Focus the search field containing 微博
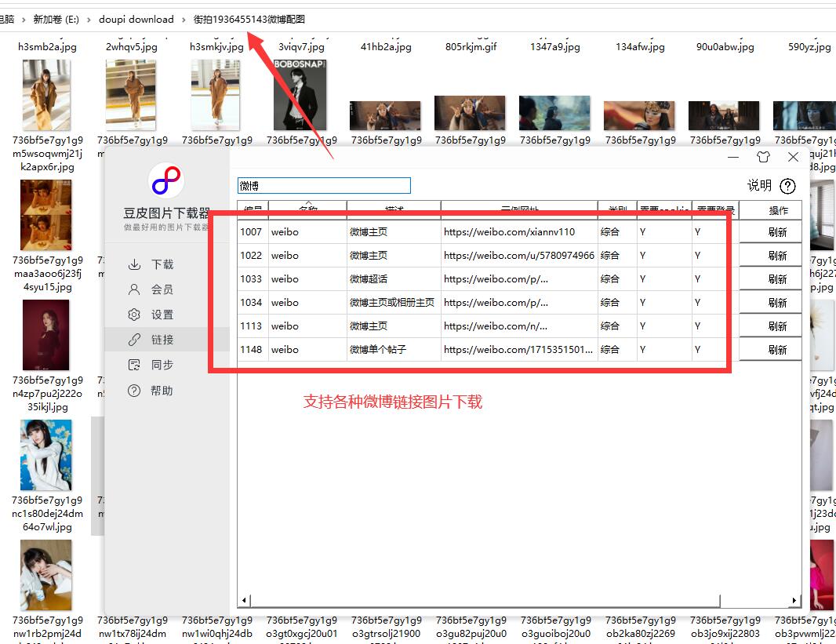This screenshot has width=836, height=644. [324, 186]
